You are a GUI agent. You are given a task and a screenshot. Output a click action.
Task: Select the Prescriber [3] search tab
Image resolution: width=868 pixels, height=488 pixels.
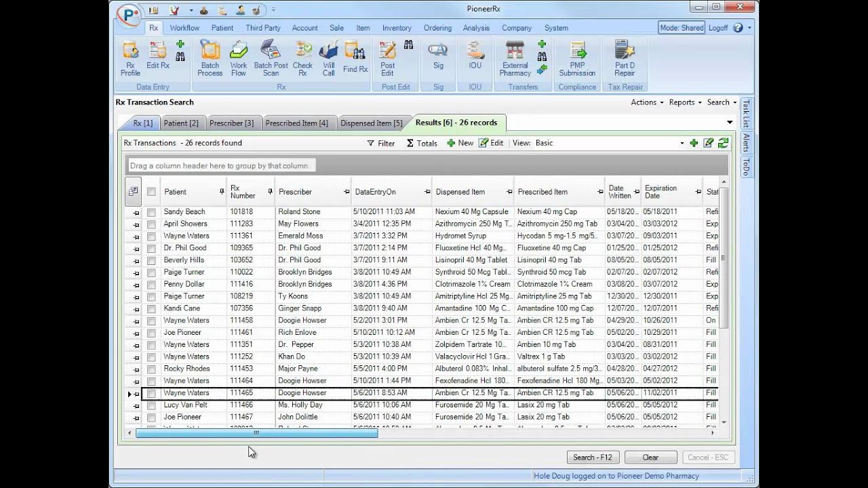(231, 123)
